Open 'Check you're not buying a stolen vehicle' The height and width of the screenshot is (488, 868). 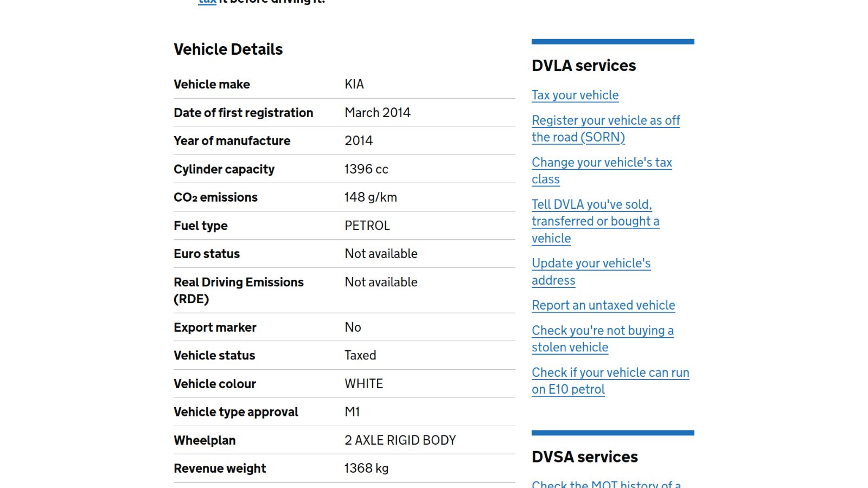pos(603,339)
